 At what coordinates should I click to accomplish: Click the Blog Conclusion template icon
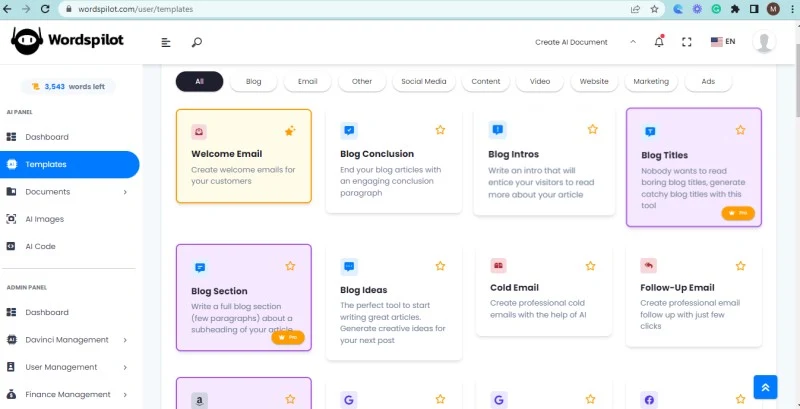tap(349, 131)
